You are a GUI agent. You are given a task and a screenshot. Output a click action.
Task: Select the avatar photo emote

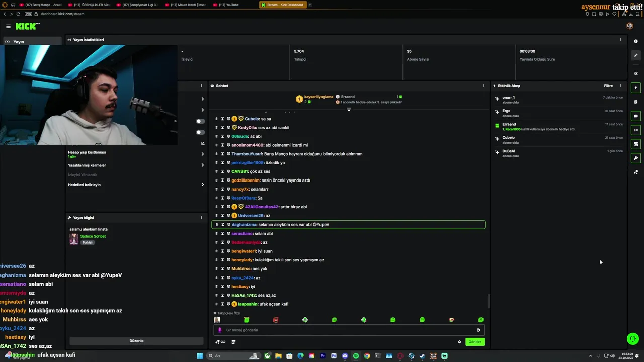(217, 320)
